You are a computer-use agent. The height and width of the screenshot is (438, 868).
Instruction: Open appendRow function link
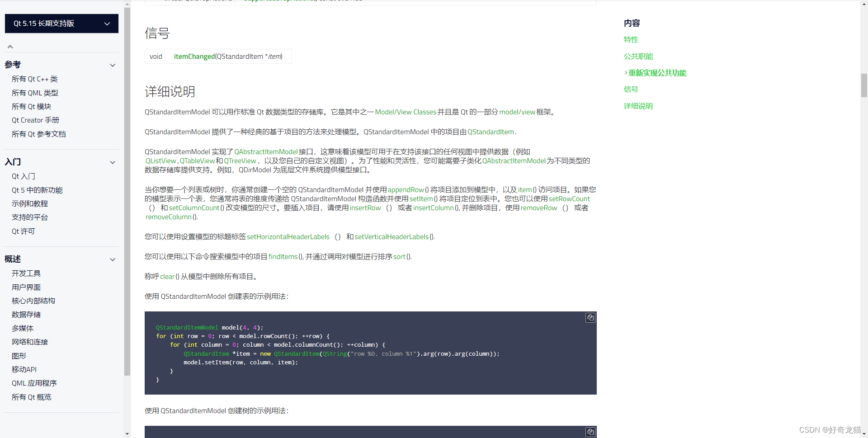pyautogui.click(x=406, y=190)
